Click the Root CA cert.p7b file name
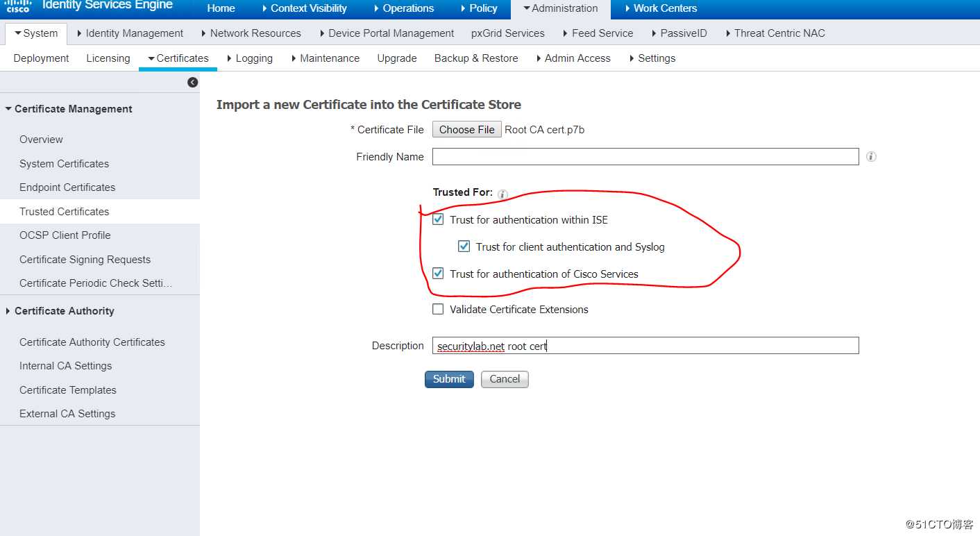Screen dimensions: 980x536 (545, 130)
